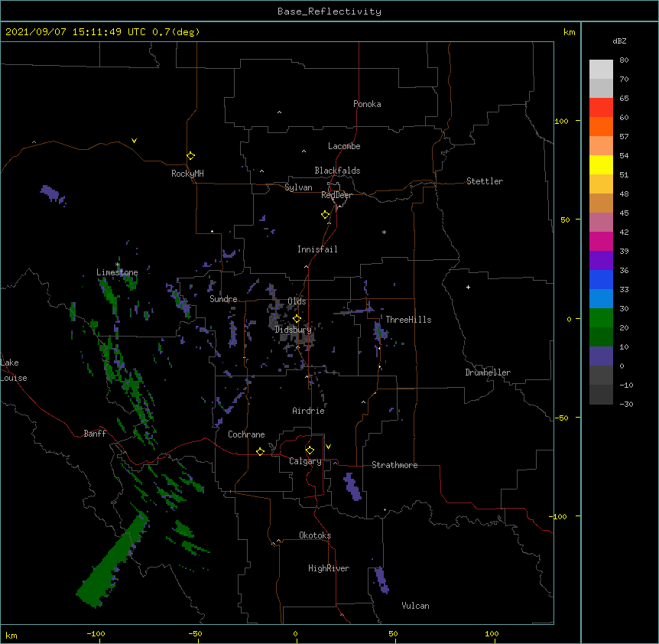
Task: Click the purple echo southeast of Calgary
Action: tap(352, 486)
